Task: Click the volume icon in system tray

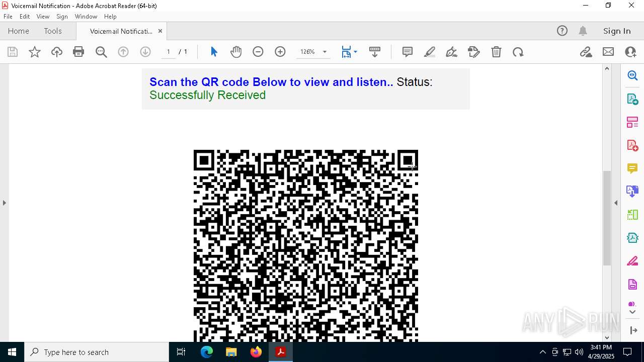Action: [x=579, y=352]
